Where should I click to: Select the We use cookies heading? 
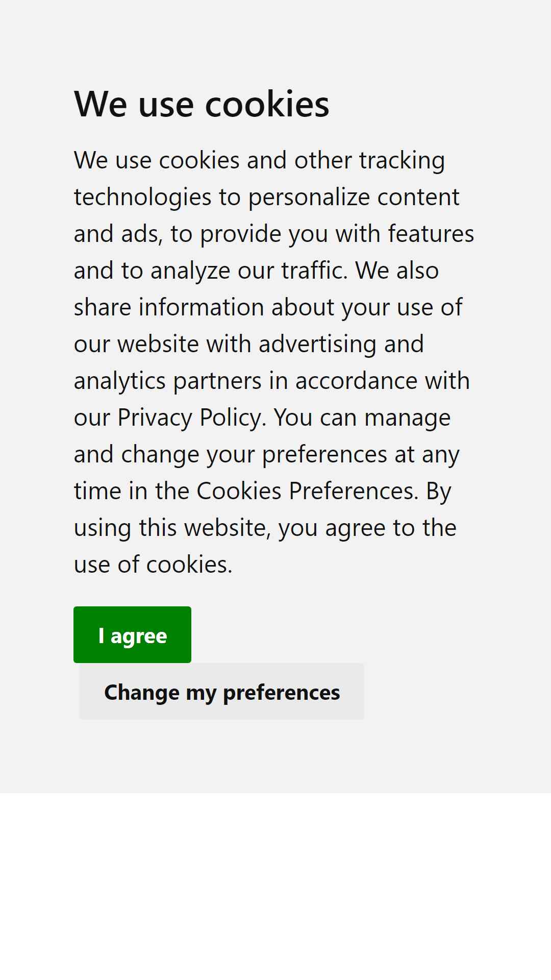[202, 104]
